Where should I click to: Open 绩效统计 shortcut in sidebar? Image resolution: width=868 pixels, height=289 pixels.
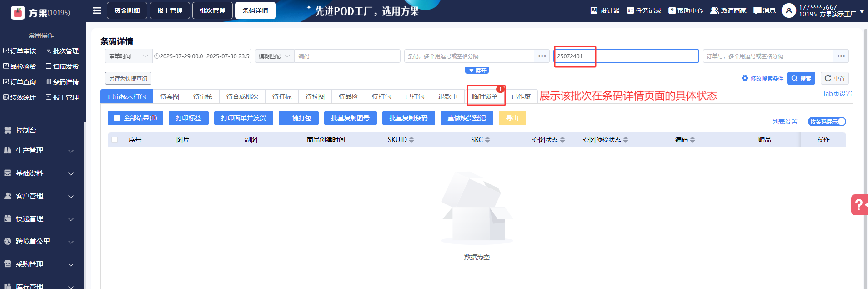(20, 97)
